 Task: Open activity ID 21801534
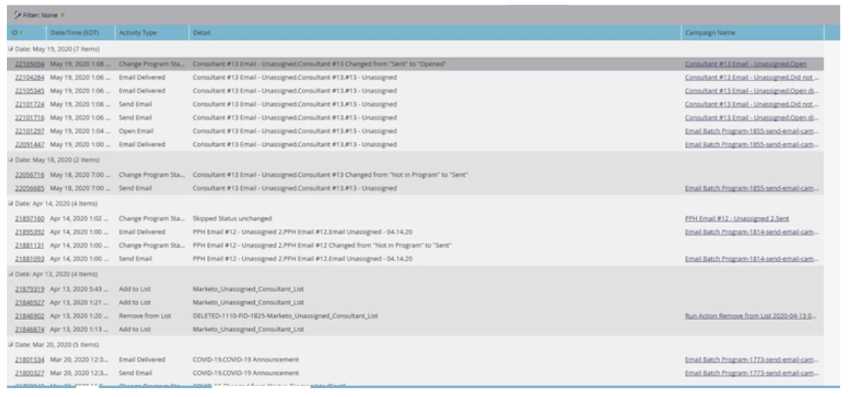(30, 360)
